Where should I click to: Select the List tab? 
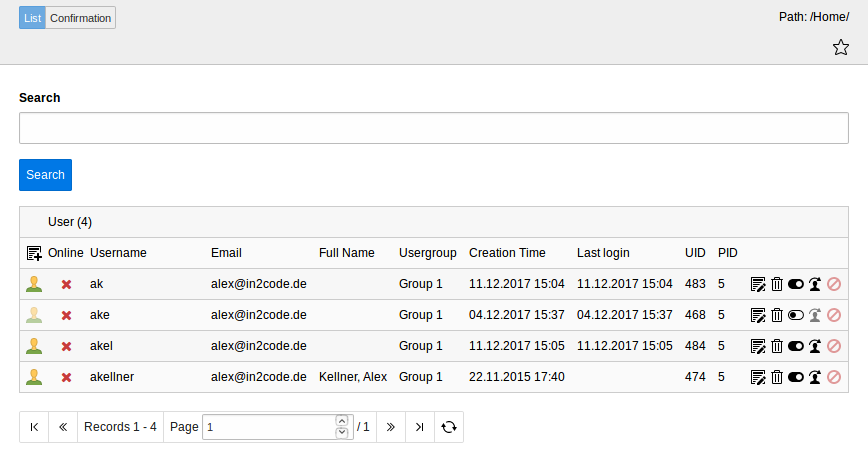32,18
